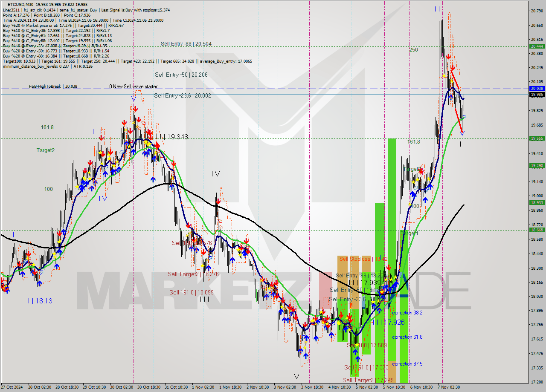Click the 'FSB-HighToBreak | 20.038' label
This screenshot has height=392, width=546.
[53, 86]
